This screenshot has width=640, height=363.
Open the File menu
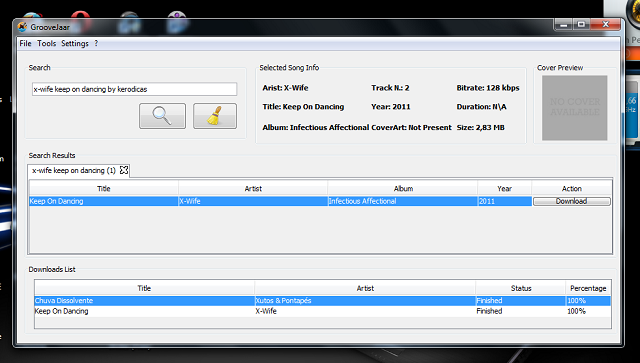(x=25, y=43)
